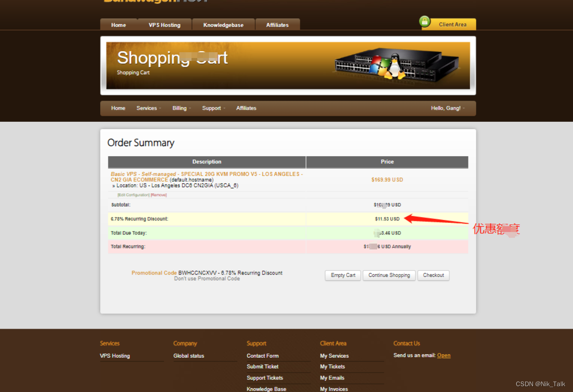Switch to the Knowledgebase tab
The height and width of the screenshot is (392, 573).
(x=223, y=25)
